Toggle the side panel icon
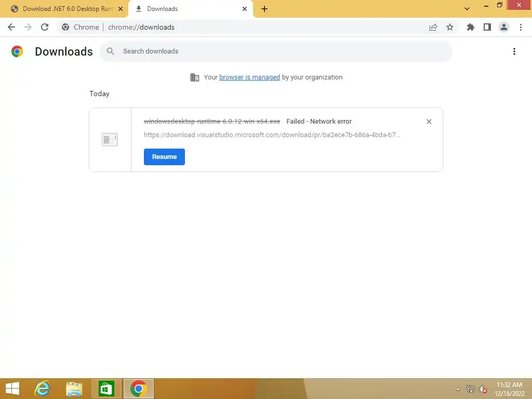 [487, 27]
